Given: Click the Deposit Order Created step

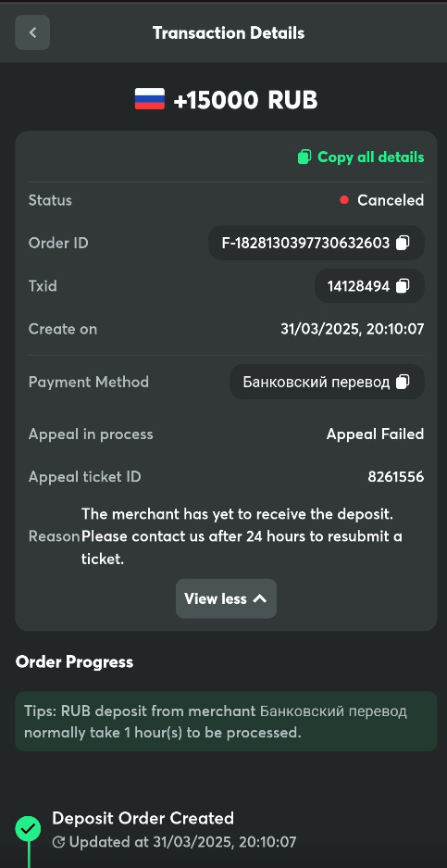Looking at the screenshot, I should (143, 818).
